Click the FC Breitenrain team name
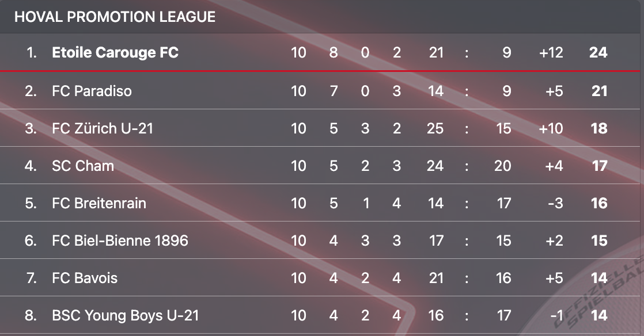This screenshot has height=336, width=644. click(99, 203)
